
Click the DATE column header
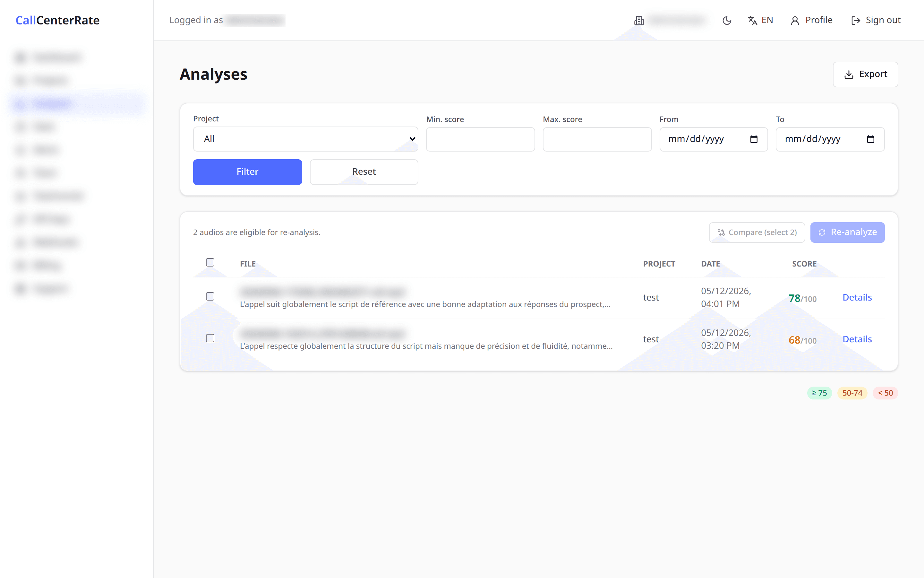711,264
